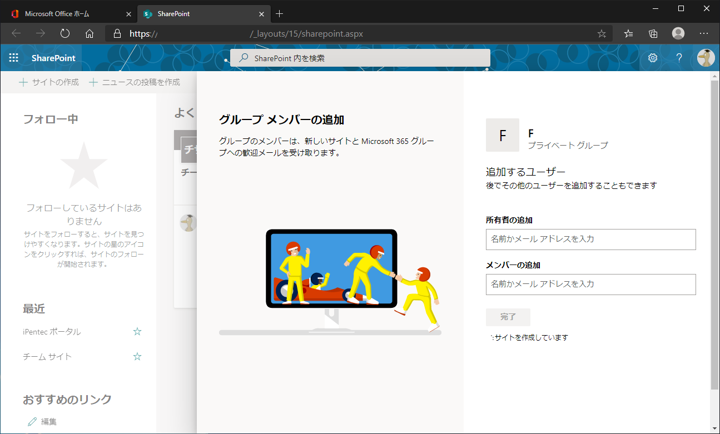Focus the メンバーの追加 name input

591,284
